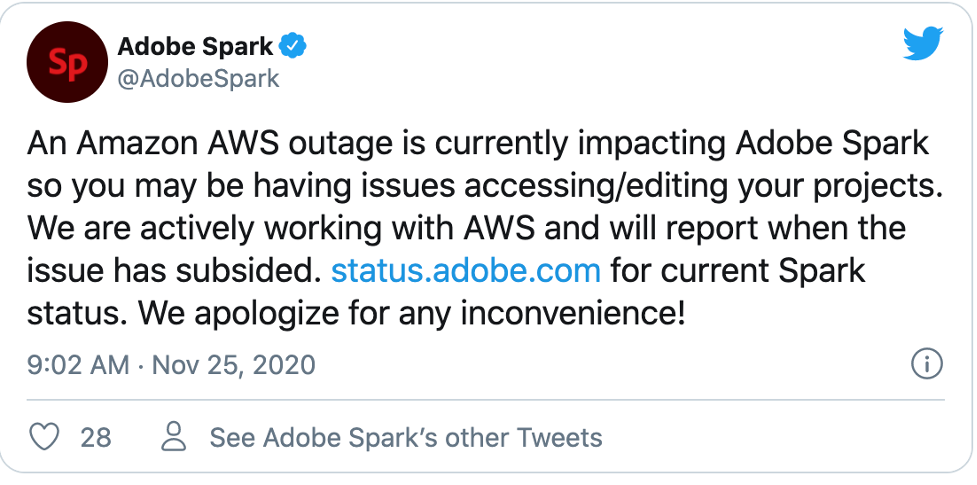The image size is (977, 485).
Task: Click "See Adobe Spark's other Tweets"
Action: coord(405,437)
